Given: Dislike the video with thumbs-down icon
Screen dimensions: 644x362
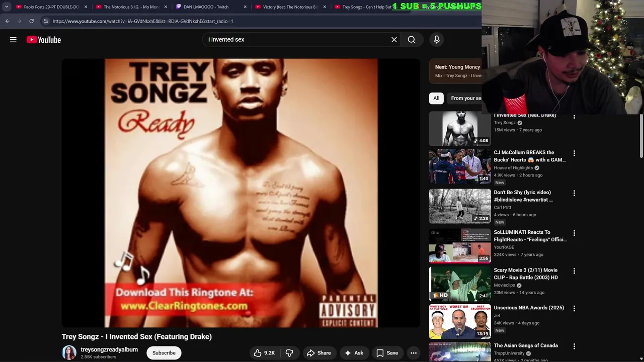Looking at the screenshot, I should pos(289,353).
